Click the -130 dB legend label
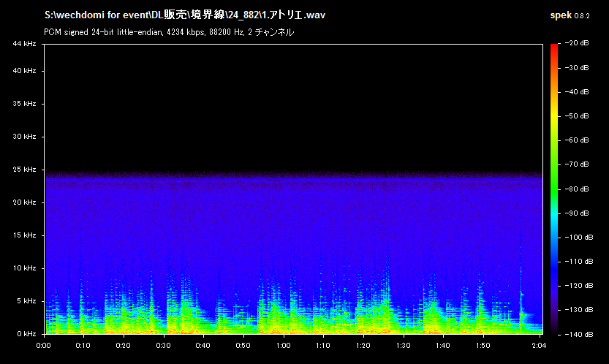Viewport: 609px width, 364px height. tap(579, 310)
